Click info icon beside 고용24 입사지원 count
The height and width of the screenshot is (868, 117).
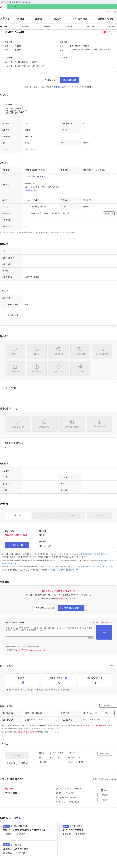[102, 678]
